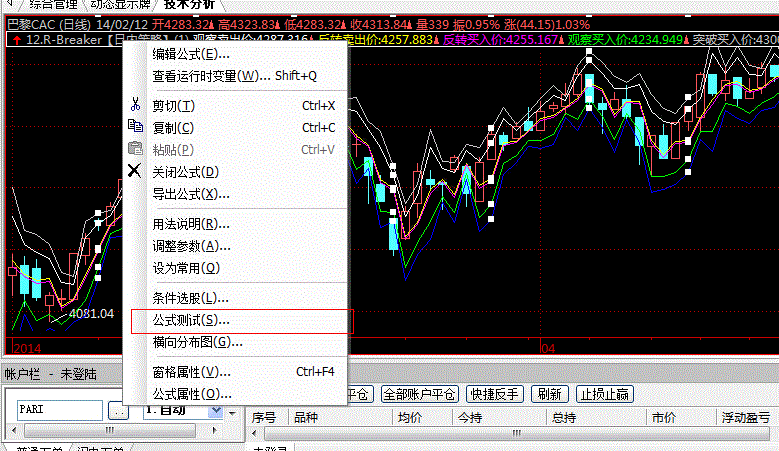
Task: Click the 今持 column header
Action: click(x=470, y=418)
